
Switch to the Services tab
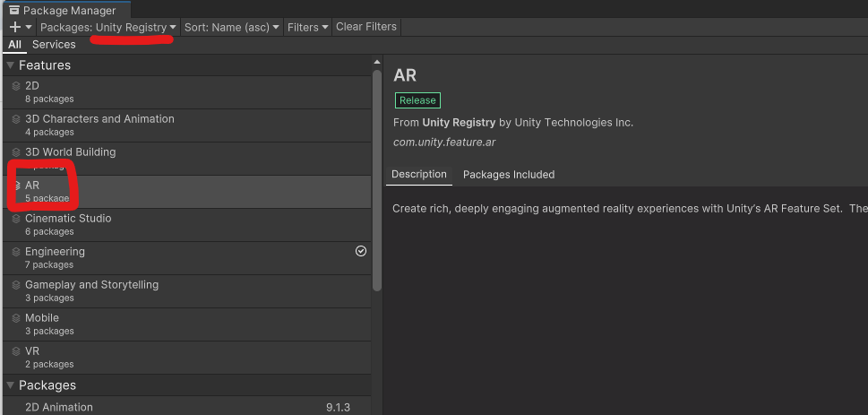coord(54,45)
